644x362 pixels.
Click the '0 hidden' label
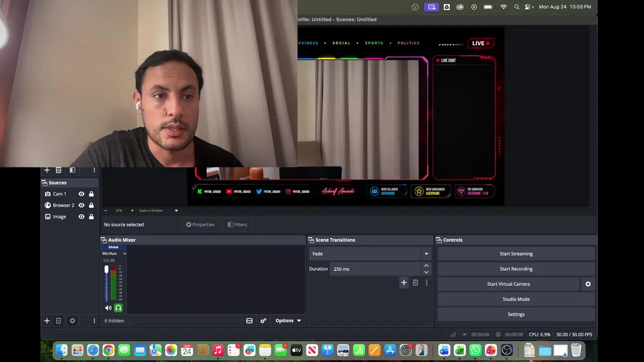click(114, 321)
